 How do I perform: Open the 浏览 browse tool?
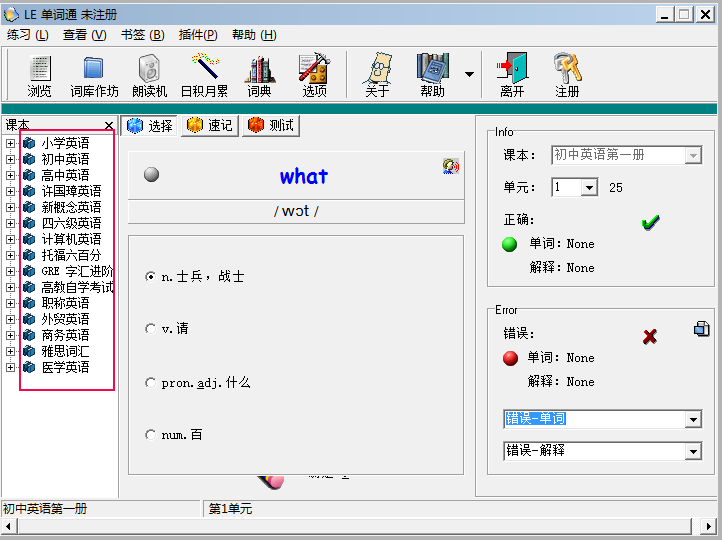point(39,75)
